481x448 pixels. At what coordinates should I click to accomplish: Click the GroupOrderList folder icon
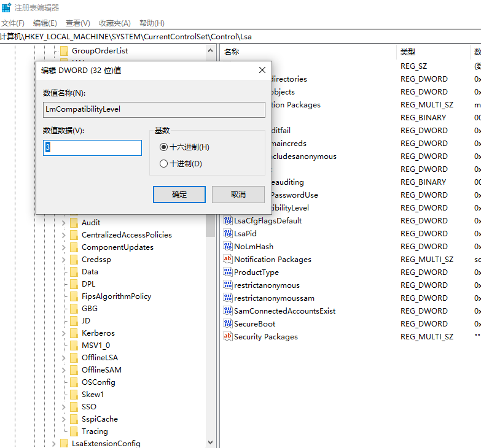(x=64, y=50)
